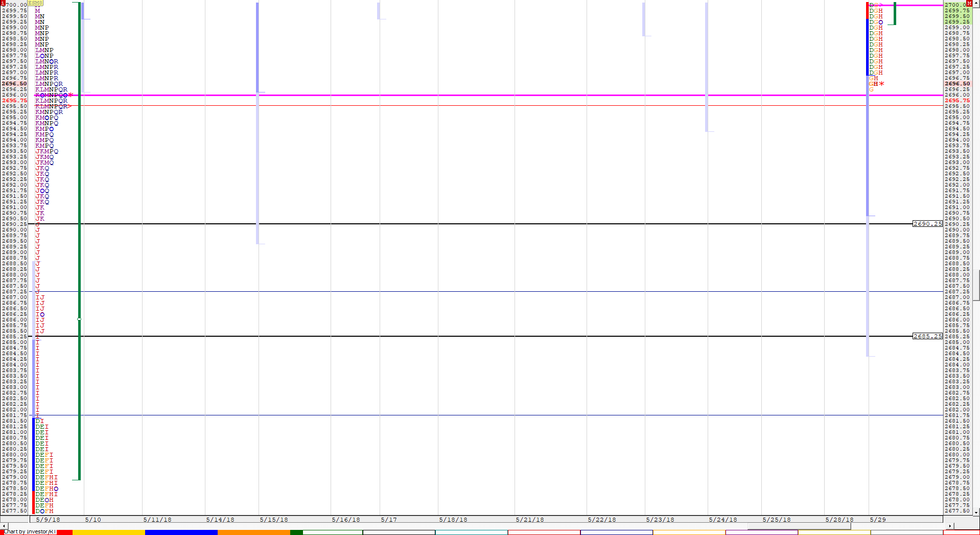Screen dimensions: 980x535
Task: Click the 5/18/18 date label
Action: pos(453,520)
